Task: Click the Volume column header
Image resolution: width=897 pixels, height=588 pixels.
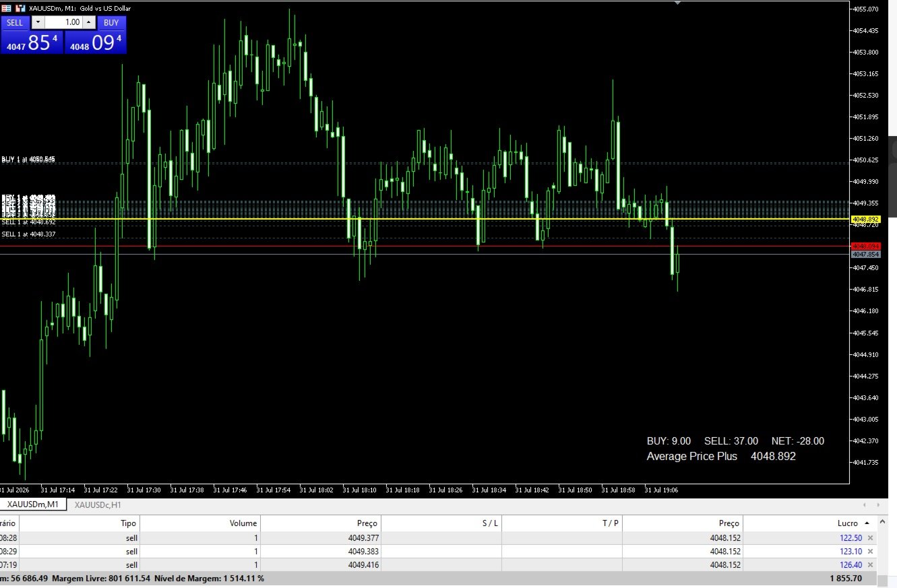Action: 243,523
